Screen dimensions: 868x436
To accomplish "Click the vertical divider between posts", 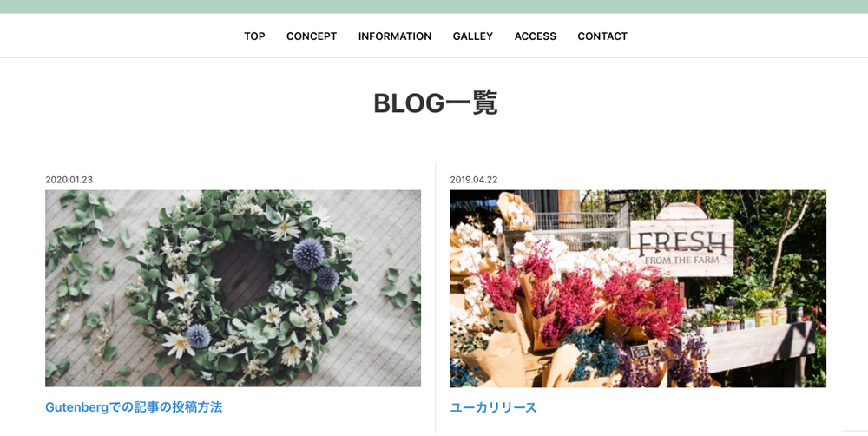I will [436, 297].
